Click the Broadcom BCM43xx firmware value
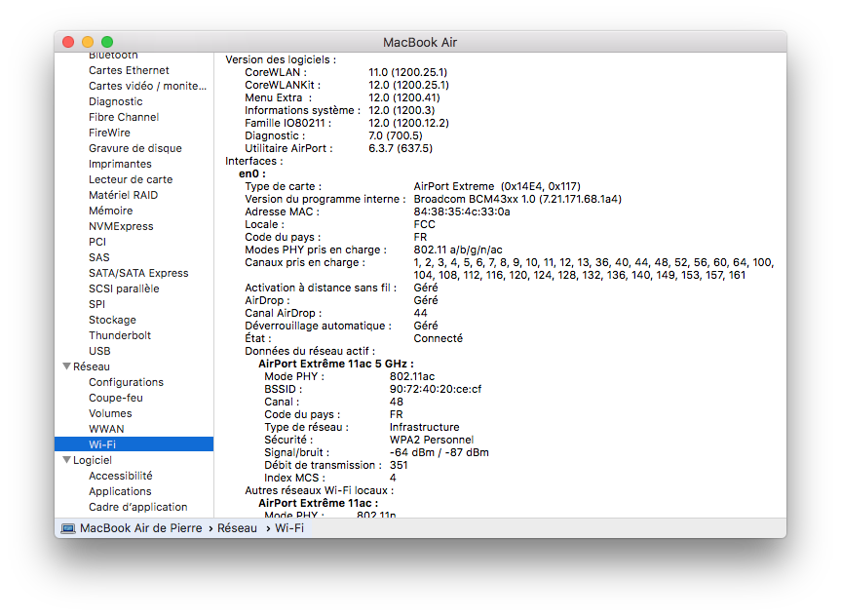The height and width of the screenshot is (616, 841). click(517, 199)
